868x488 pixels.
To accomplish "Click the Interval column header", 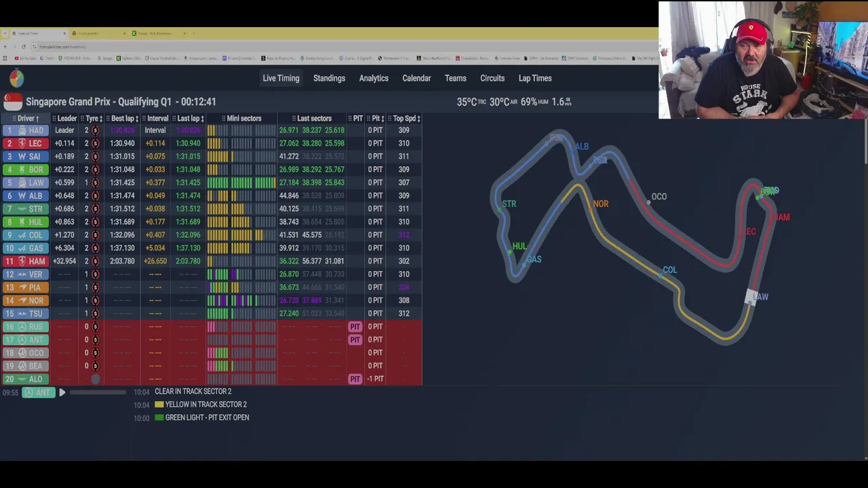I will (x=155, y=119).
